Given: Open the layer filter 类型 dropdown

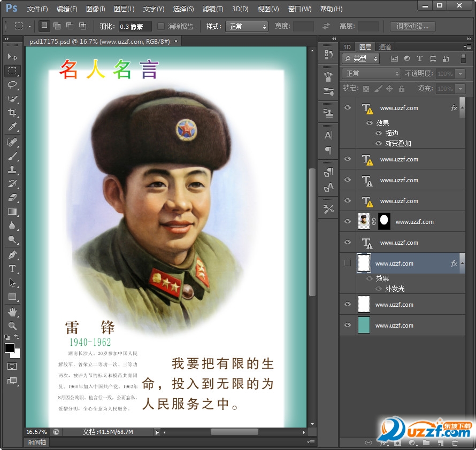Looking at the screenshot, I should (x=361, y=58).
